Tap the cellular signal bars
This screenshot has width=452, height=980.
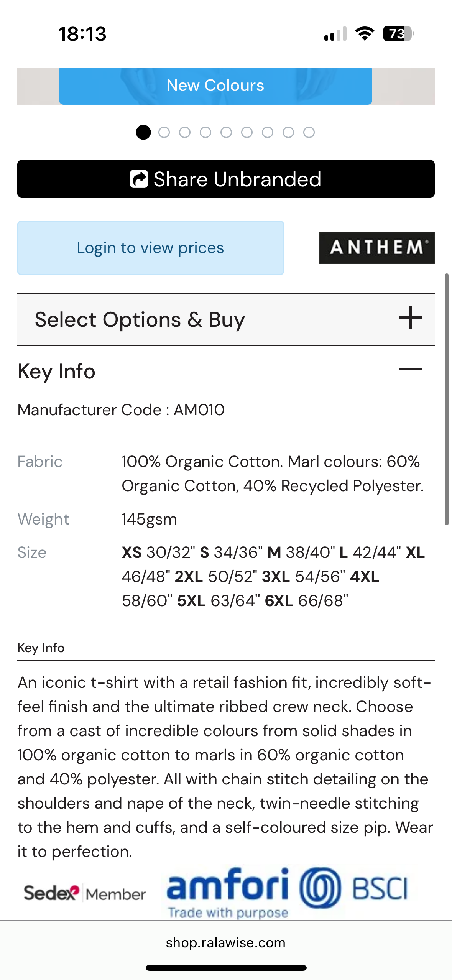[x=335, y=34]
